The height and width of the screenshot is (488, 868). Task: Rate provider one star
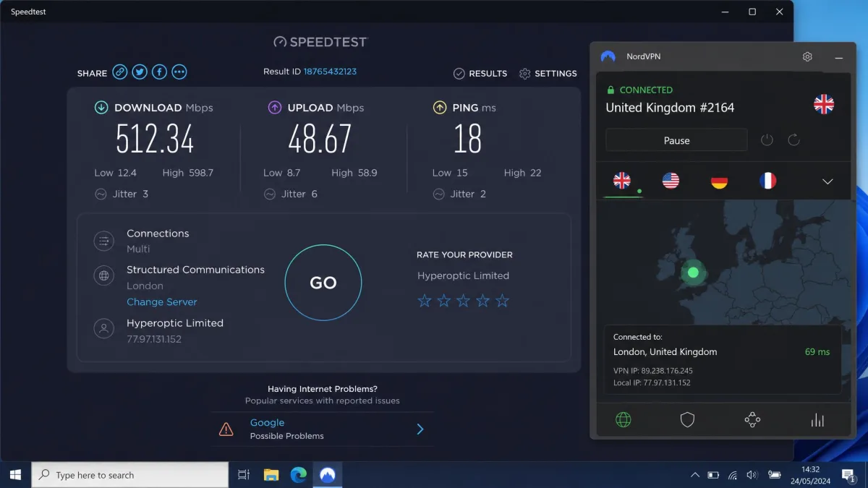pyautogui.click(x=425, y=301)
